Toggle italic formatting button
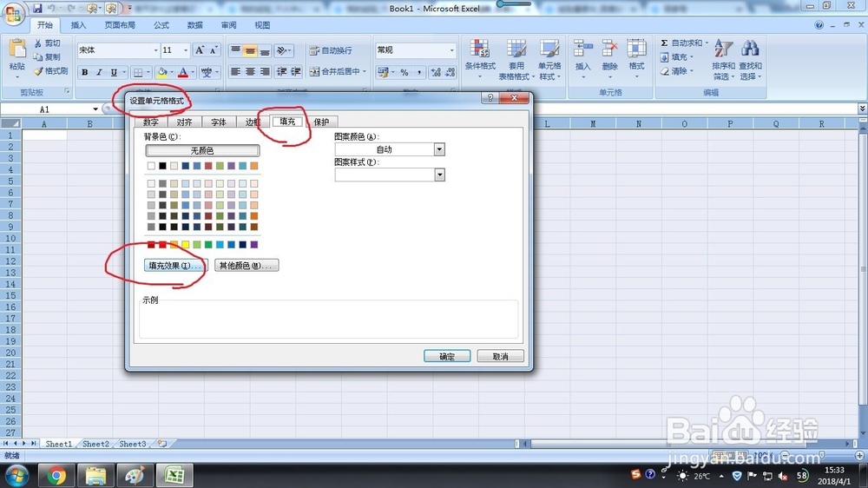The height and width of the screenshot is (488, 868). [x=99, y=72]
